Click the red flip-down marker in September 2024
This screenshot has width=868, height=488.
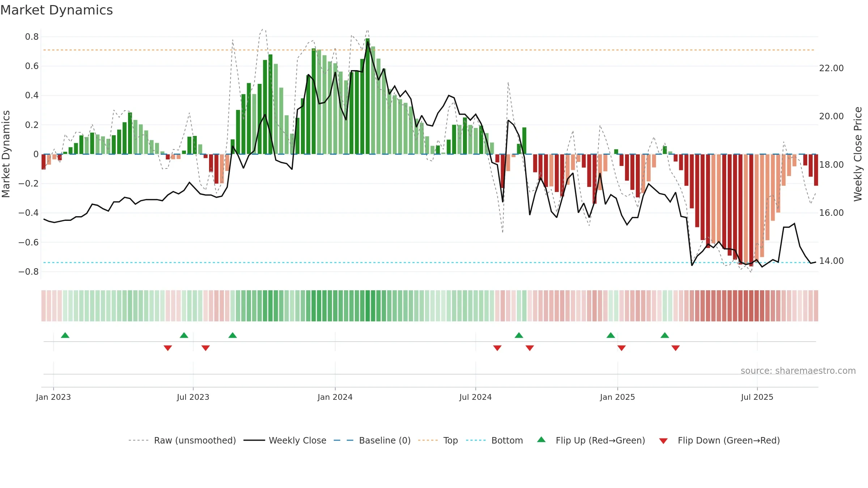pos(530,348)
